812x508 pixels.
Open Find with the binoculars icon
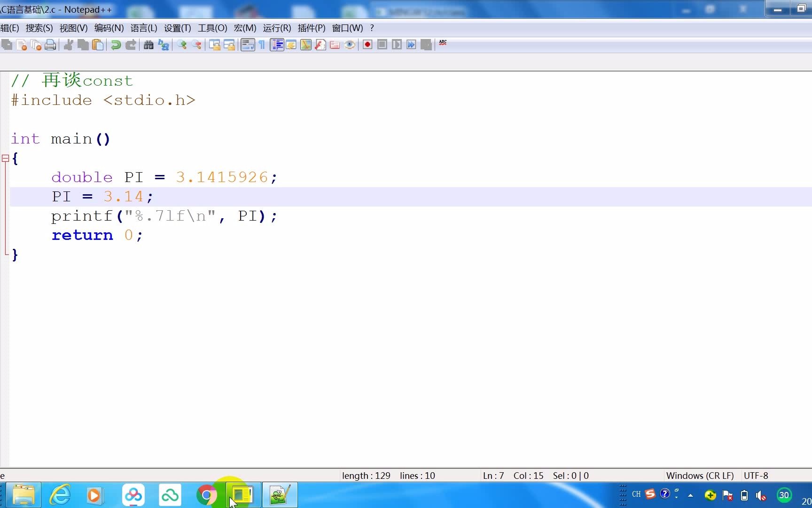148,45
